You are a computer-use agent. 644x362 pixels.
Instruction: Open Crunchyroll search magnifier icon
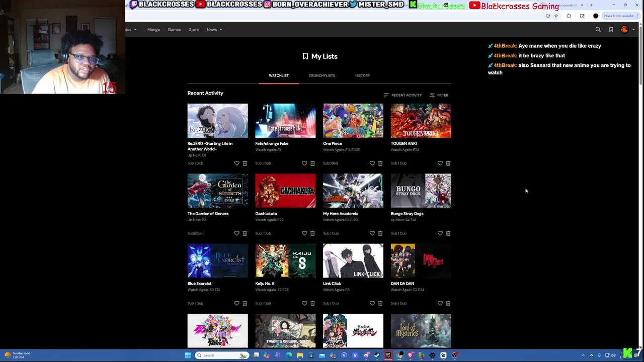[598, 30]
